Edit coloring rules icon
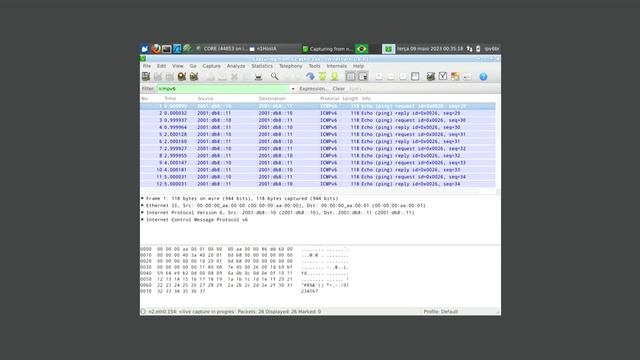Screen dimensions: 640x360 point(455,76)
